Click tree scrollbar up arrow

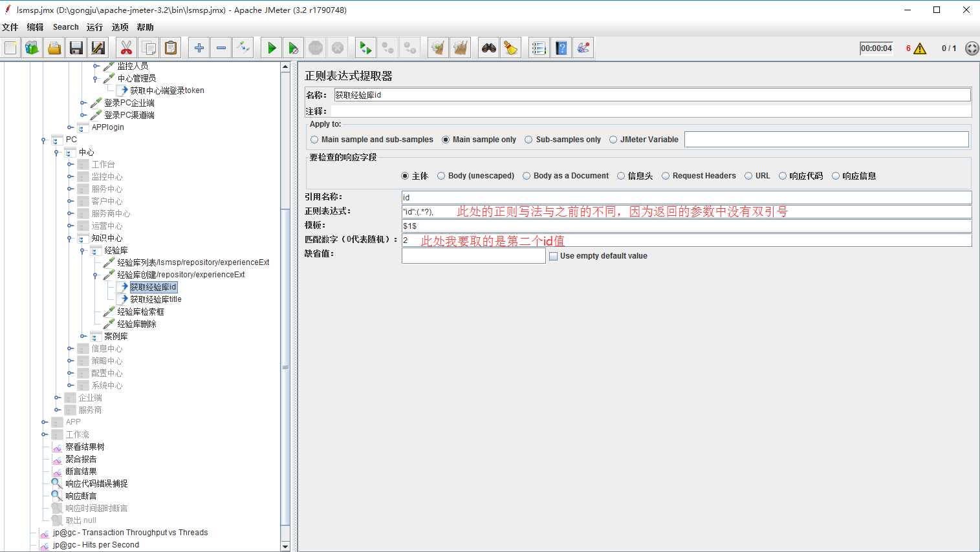coord(285,67)
